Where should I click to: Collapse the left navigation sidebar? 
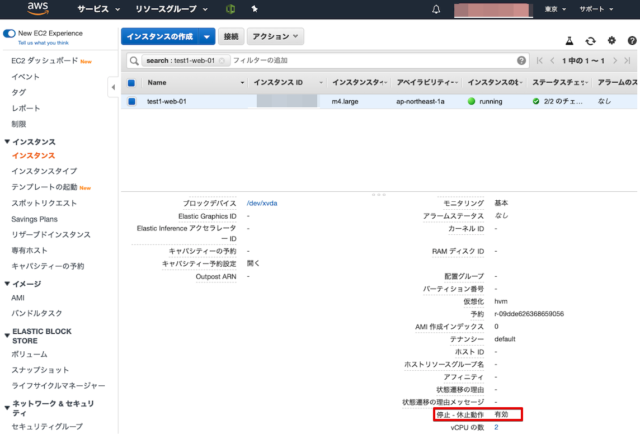(x=113, y=87)
